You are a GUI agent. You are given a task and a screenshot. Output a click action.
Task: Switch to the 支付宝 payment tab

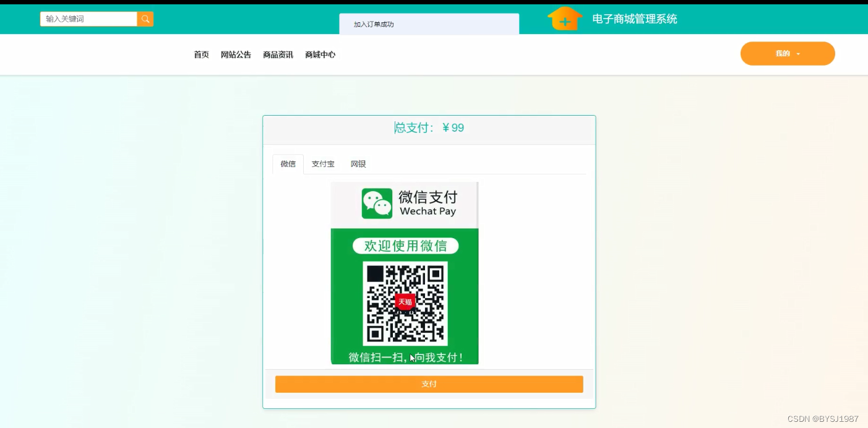[x=323, y=164]
